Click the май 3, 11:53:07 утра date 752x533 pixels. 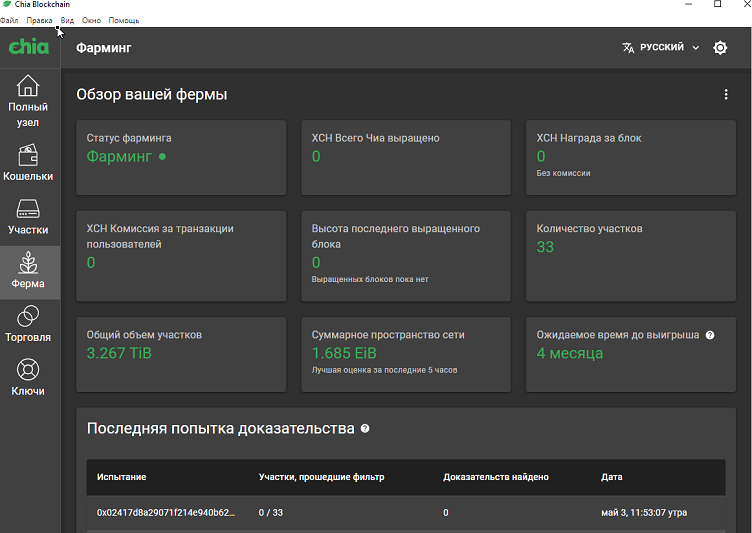click(644, 512)
